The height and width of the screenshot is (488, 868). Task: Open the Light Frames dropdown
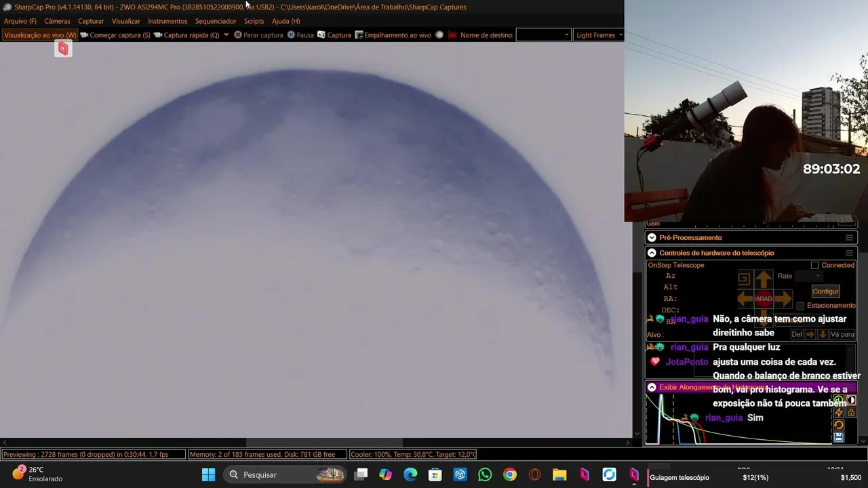pos(598,35)
